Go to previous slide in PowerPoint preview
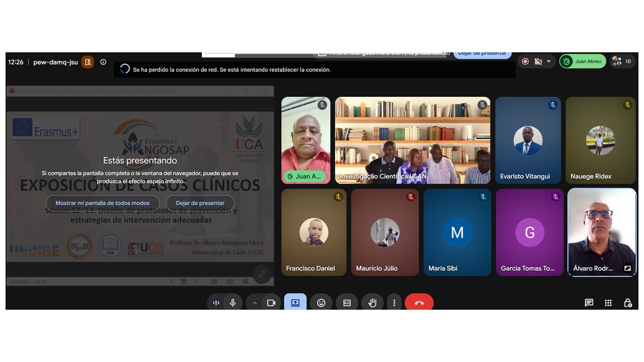This screenshot has width=644, height=362. [x=171, y=282]
